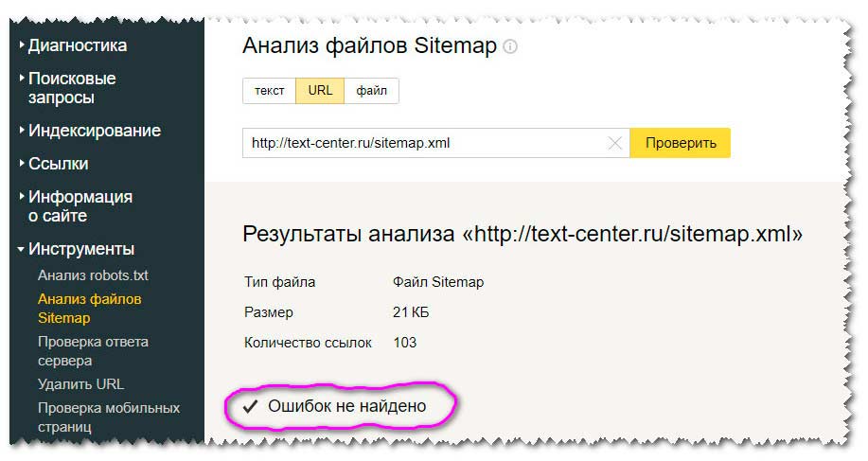The image size is (868, 461).
Task: Select the текст input mode
Action: tap(269, 91)
